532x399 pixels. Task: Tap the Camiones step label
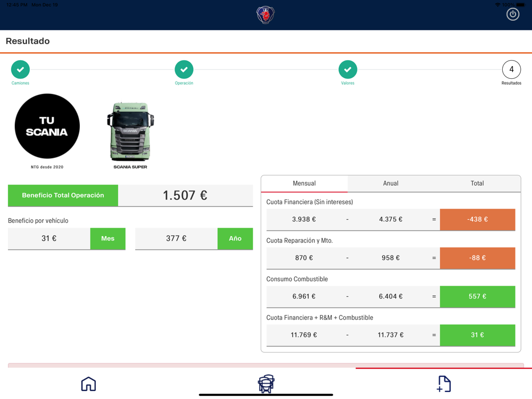click(20, 83)
